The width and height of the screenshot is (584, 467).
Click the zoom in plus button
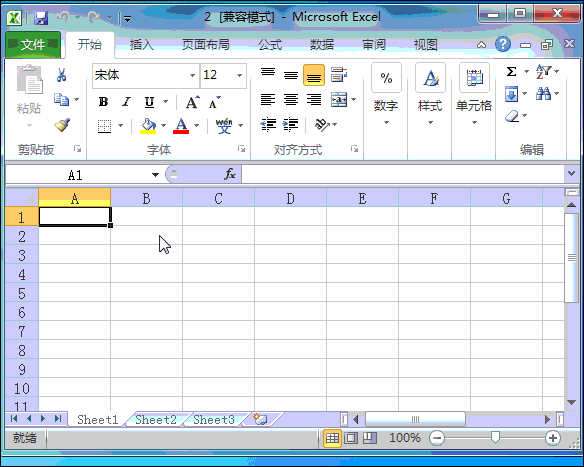click(x=553, y=438)
